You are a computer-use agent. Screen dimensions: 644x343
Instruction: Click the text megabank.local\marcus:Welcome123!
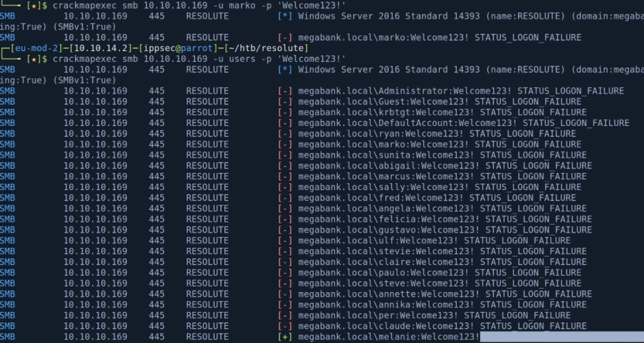click(x=386, y=176)
